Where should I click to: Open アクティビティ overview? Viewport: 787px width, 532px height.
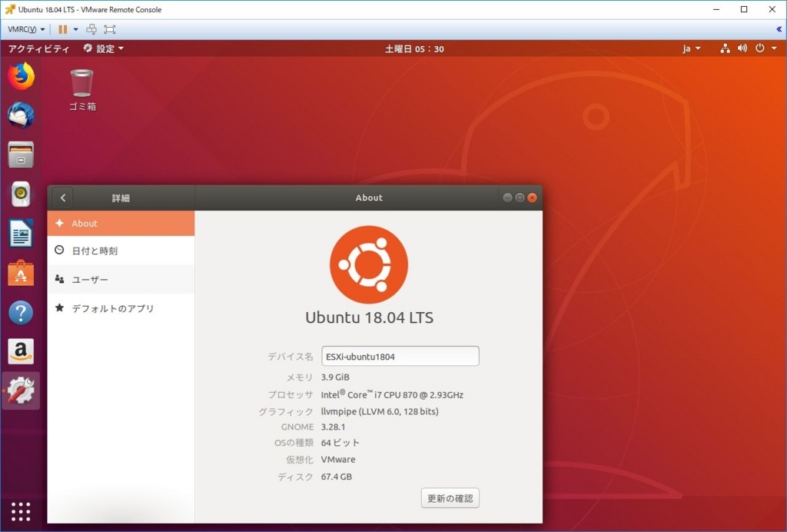click(x=39, y=48)
